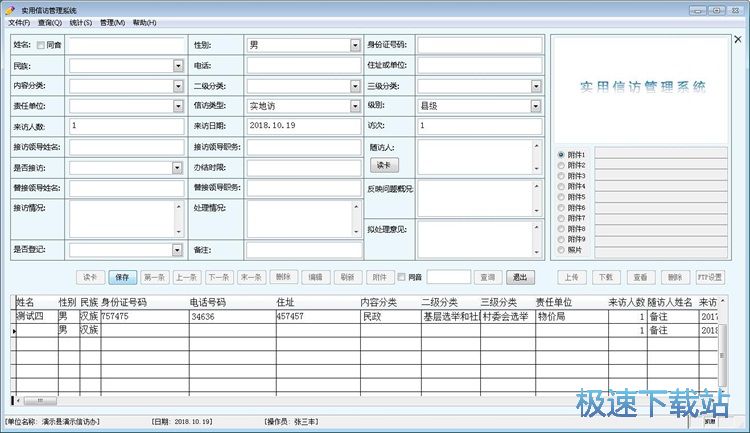Select the 附件2 radio button
The width and height of the screenshot is (750, 433).
pyautogui.click(x=561, y=165)
